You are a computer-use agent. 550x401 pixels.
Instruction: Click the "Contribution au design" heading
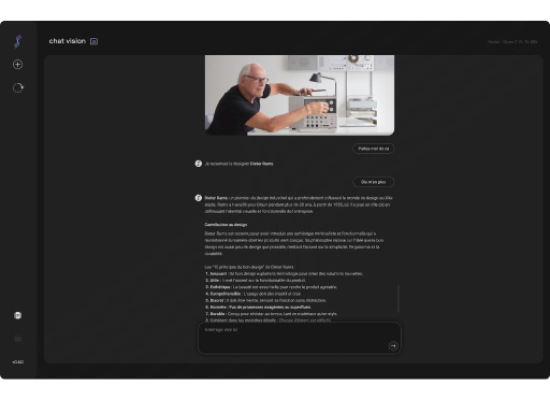coord(226,225)
